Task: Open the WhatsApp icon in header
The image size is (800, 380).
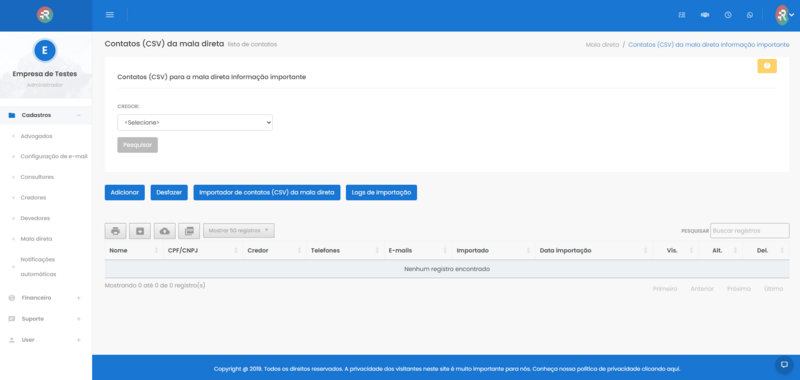Action: click(749, 15)
